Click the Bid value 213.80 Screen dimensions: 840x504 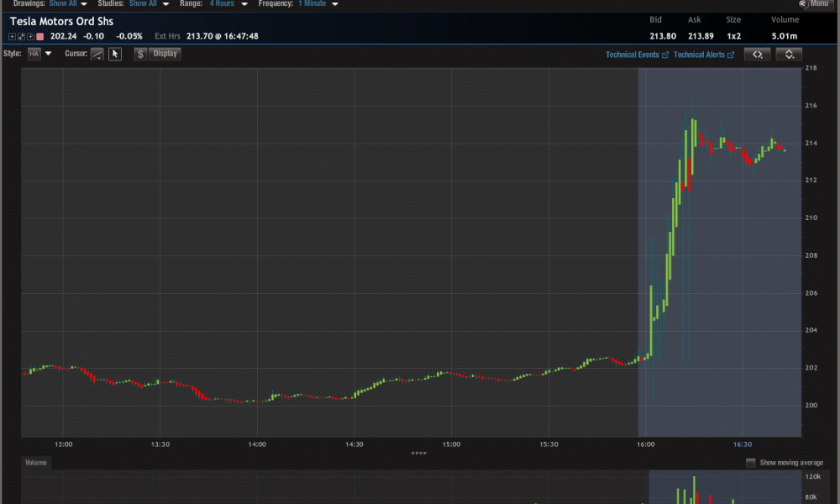pyautogui.click(x=663, y=36)
